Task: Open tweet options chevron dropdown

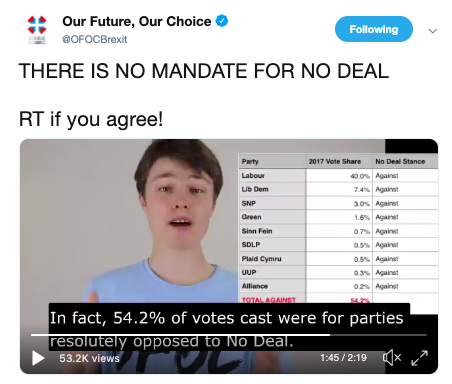Action: click(433, 31)
